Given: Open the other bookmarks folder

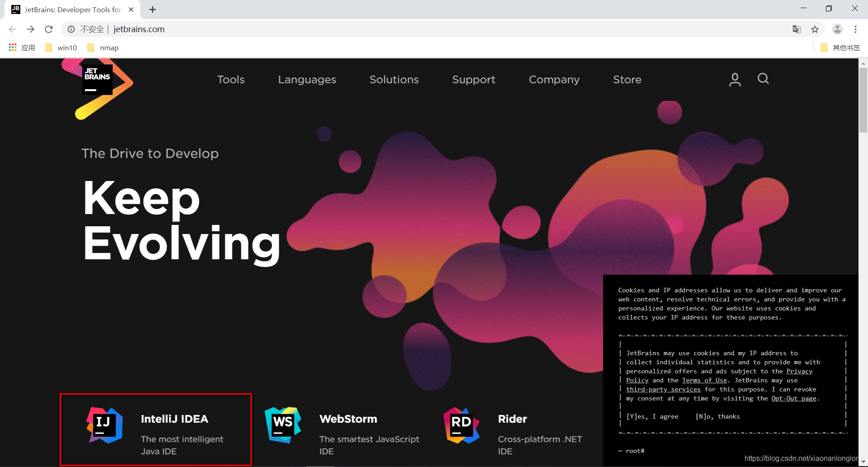Looking at the screenshot, I should pos(840,48).
